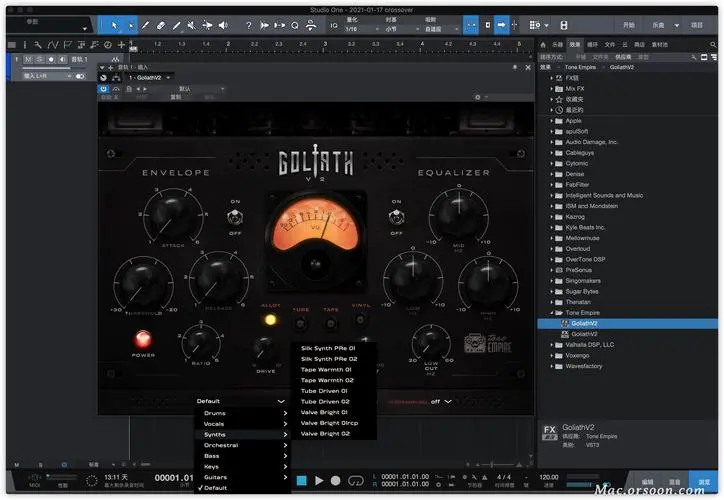Open the plugin window gear settings
724x500 pixels.
tap(478, 97)
